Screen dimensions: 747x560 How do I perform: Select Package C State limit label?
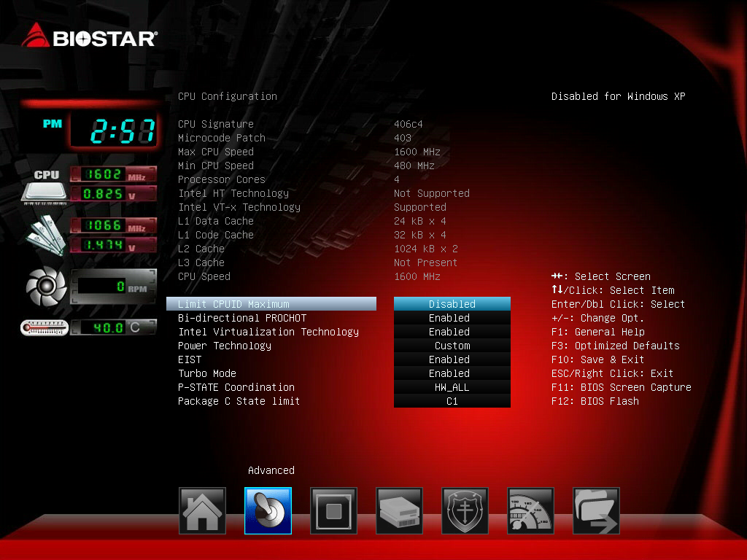click(x=239, y=400)
